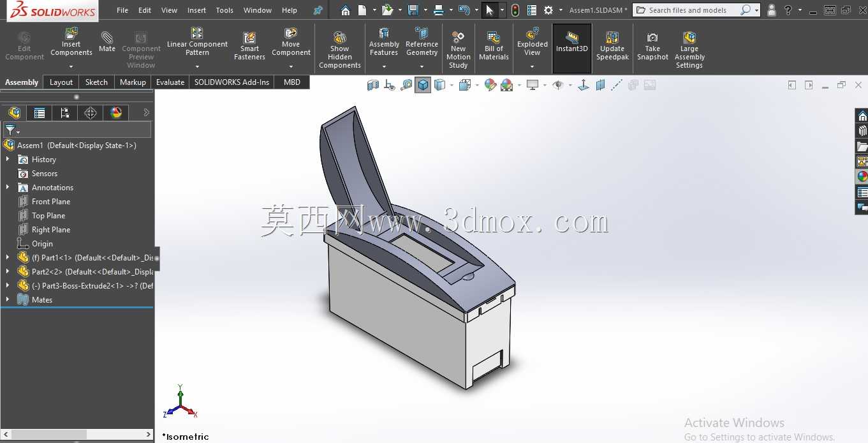Switch to the SOLIDWORKS Add-Ins tab
This screenshot has width=868, height=443.
coord(232,82)
